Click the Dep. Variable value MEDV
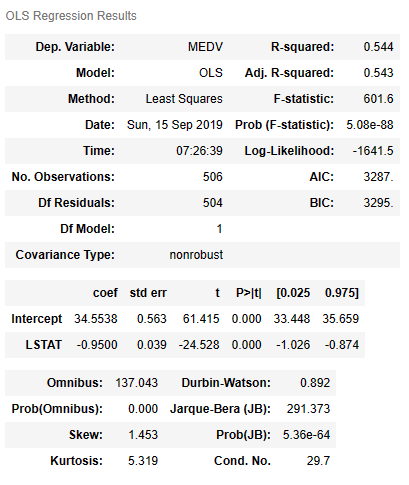Screen dimensions: 409x485 coord(205,47)
